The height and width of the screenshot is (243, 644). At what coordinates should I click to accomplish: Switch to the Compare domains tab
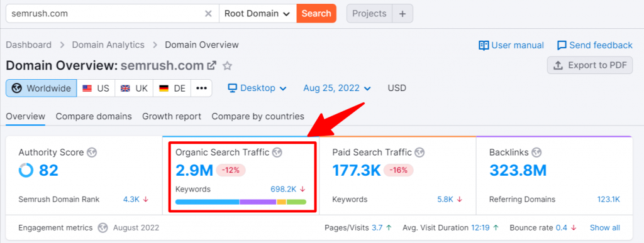[94, 116]
